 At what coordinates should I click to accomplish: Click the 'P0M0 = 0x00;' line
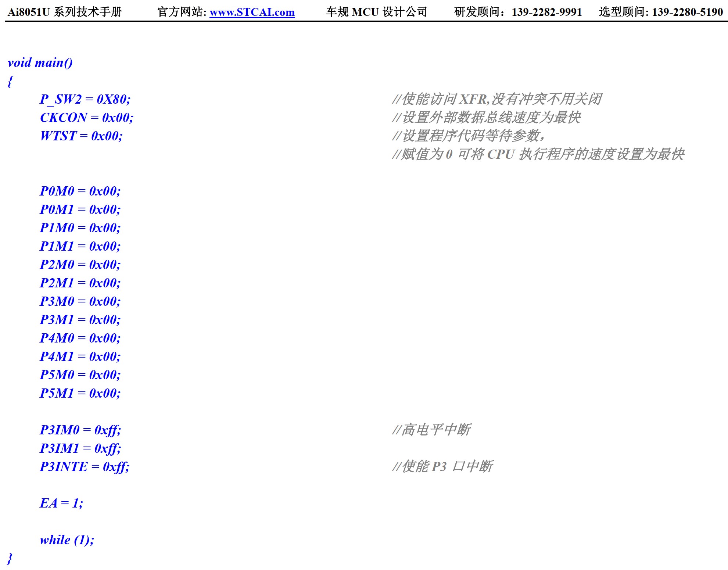(x=80, y=191)
